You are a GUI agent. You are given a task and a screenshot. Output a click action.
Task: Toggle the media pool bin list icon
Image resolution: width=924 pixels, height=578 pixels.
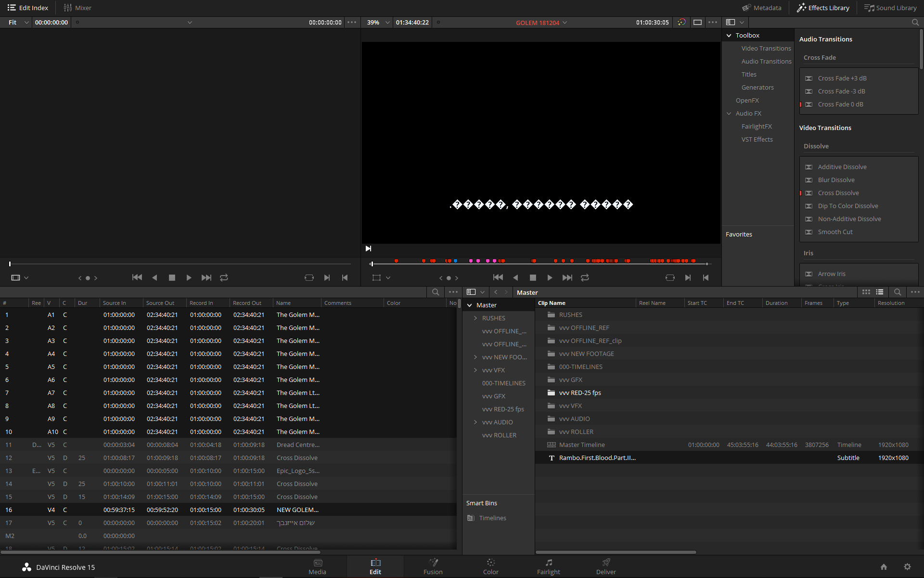(x=471, y=292)
